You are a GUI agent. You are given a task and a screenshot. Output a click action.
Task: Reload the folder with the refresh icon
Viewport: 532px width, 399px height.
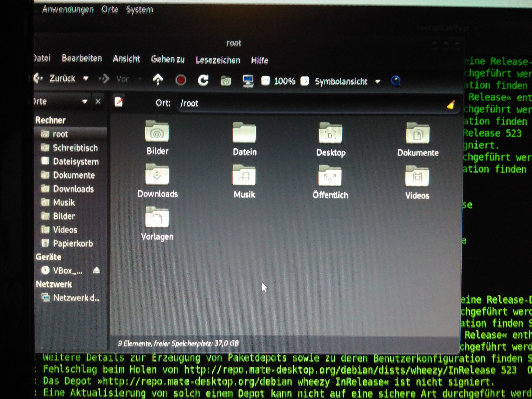[x=203, y=80]
